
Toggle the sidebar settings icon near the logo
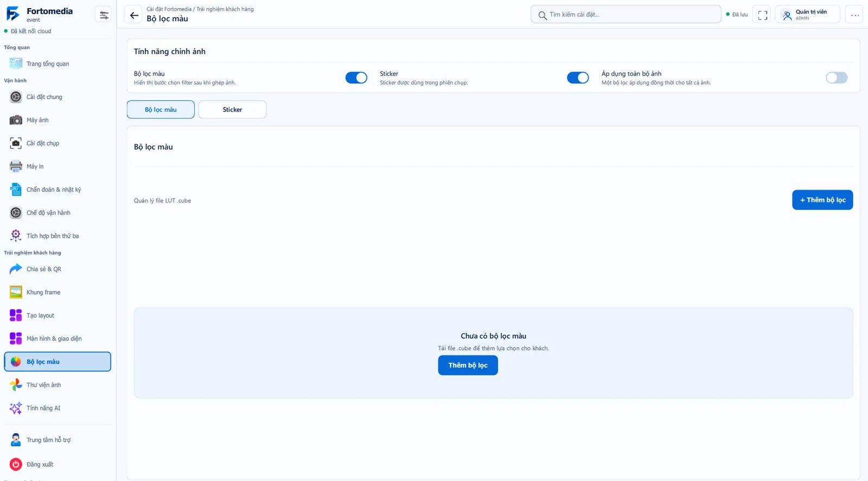(104, 15)
